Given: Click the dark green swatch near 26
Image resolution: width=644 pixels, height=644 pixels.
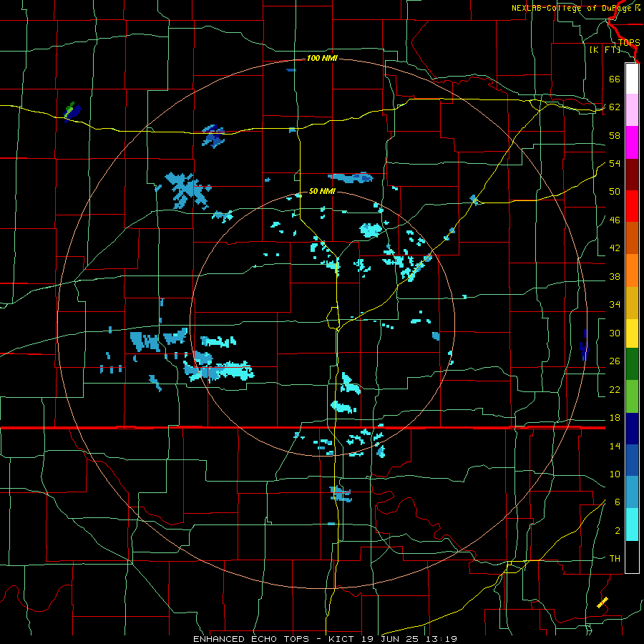Looking at the screenshot, I should 632,364.
